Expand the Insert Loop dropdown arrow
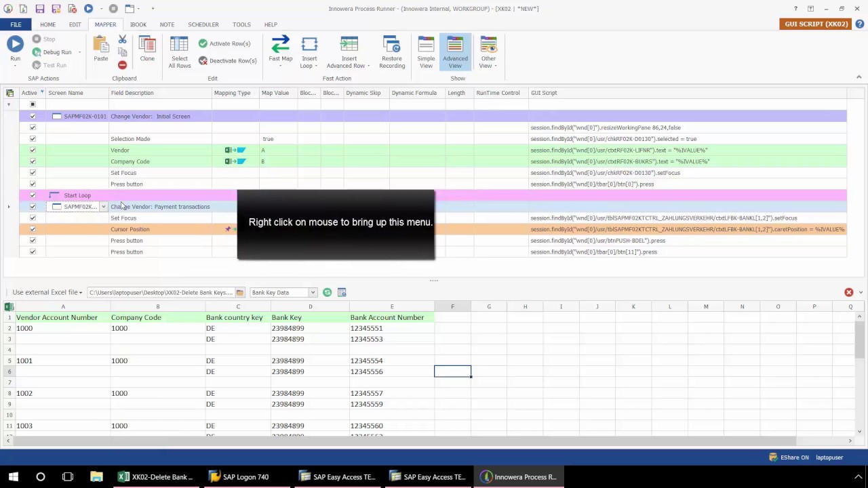This screenshot has width=868, height=488. click(x=316, y=66)
